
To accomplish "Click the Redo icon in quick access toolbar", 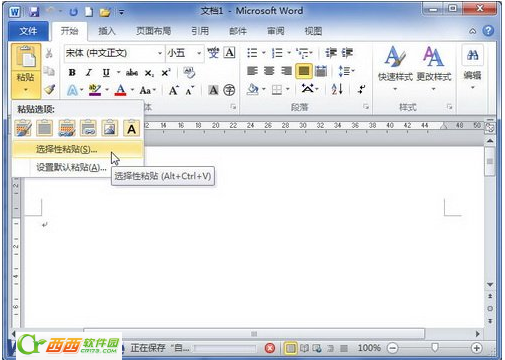I will pos(73,12).
